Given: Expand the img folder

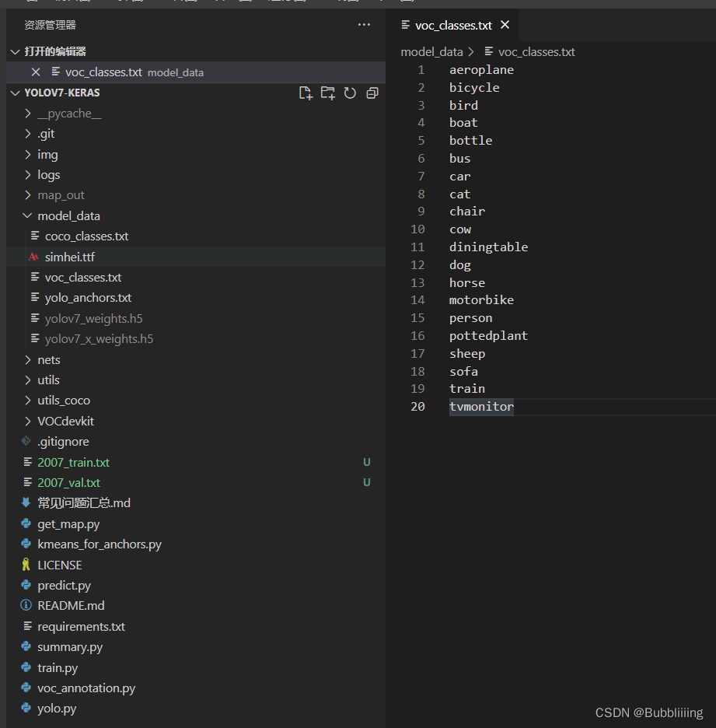Looking at the screenshot, I should pos(28,154).
